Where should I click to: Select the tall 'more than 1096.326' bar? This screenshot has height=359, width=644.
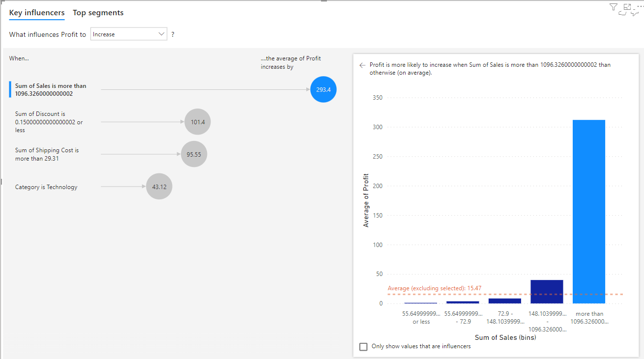coord(588,211)
